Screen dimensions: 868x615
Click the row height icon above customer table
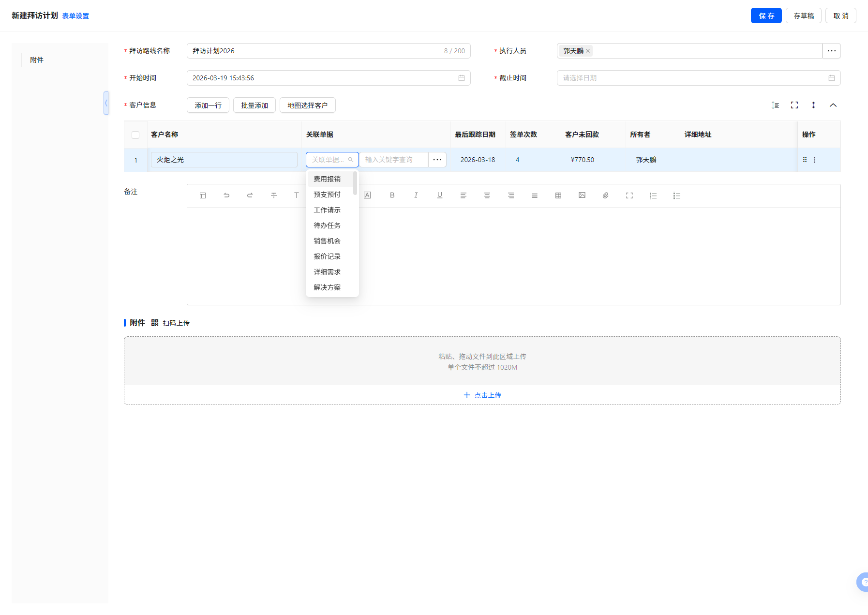(775, 105)
